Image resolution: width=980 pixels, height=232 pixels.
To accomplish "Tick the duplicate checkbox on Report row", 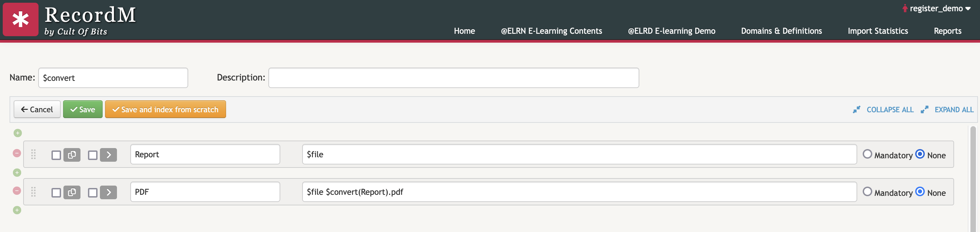I will click(56, 155).
